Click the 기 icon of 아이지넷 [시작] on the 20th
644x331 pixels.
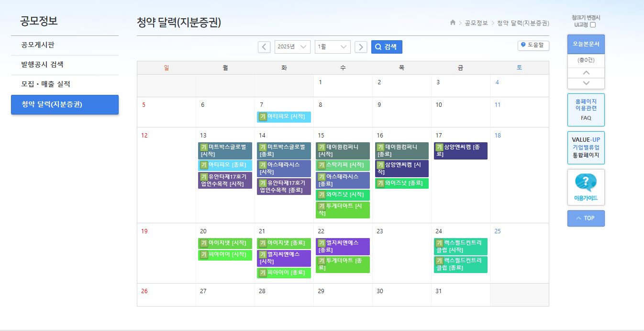[x=204, y=243]
